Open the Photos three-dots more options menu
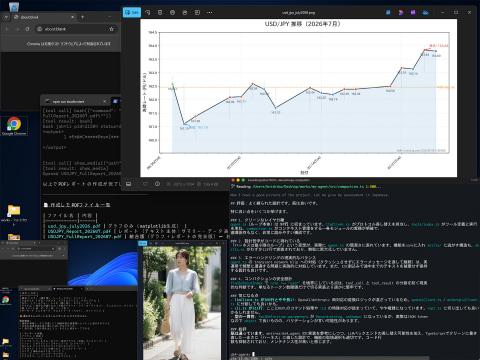 tap(209, 12)
